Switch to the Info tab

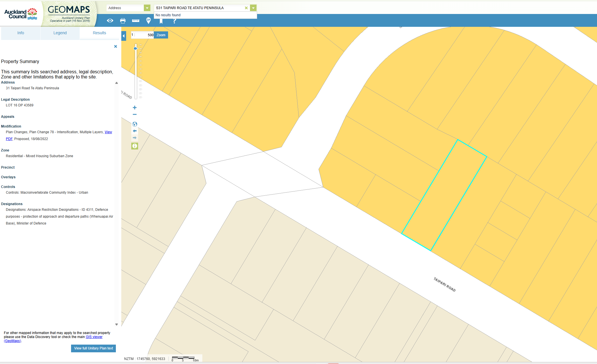click(21, 33)
